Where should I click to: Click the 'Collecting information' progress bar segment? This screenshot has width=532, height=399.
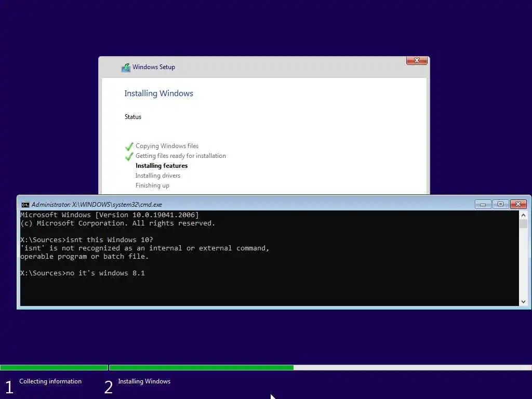point(54,367)
